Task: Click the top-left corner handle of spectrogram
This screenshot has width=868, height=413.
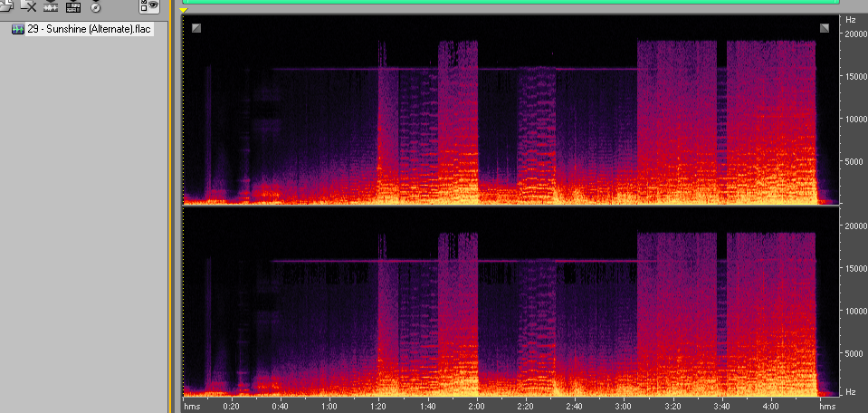Action: click(196, 28)
